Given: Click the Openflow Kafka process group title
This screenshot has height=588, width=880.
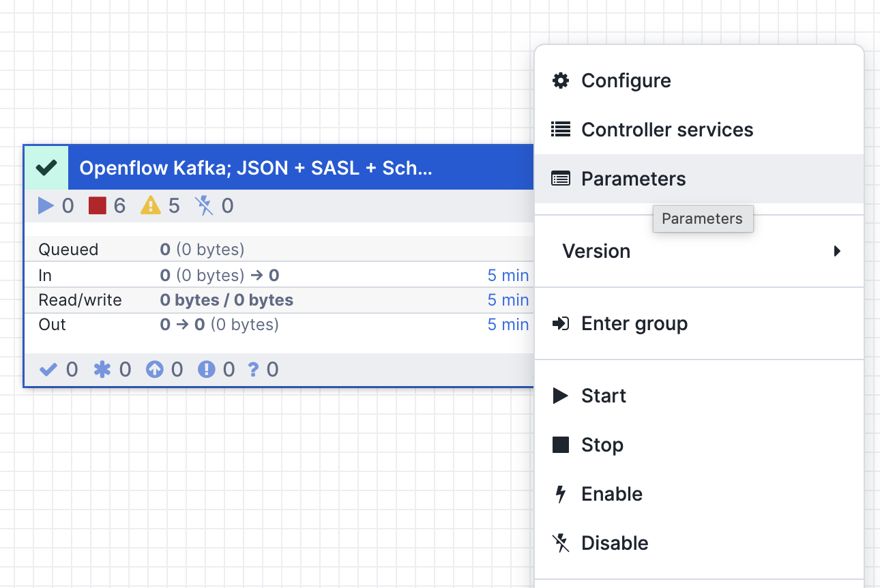Looking at the screenshot, I should [256, 168].
